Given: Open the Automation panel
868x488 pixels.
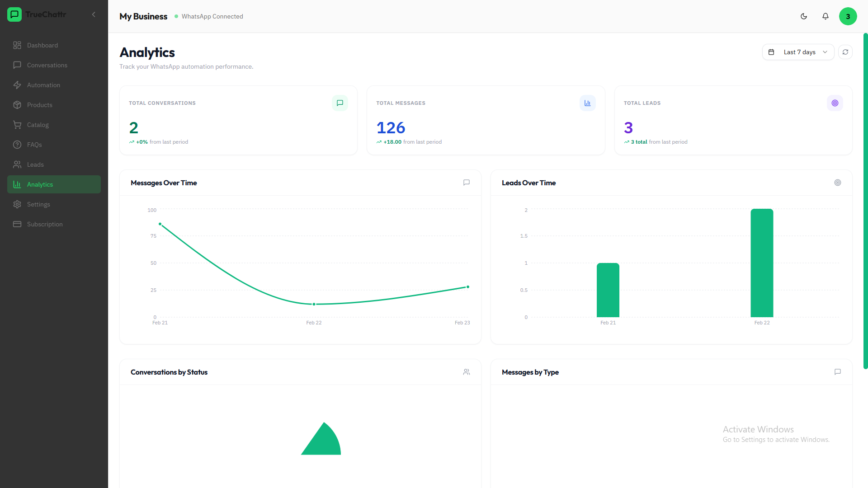Looking at the screenshot, I should (43, 85).
